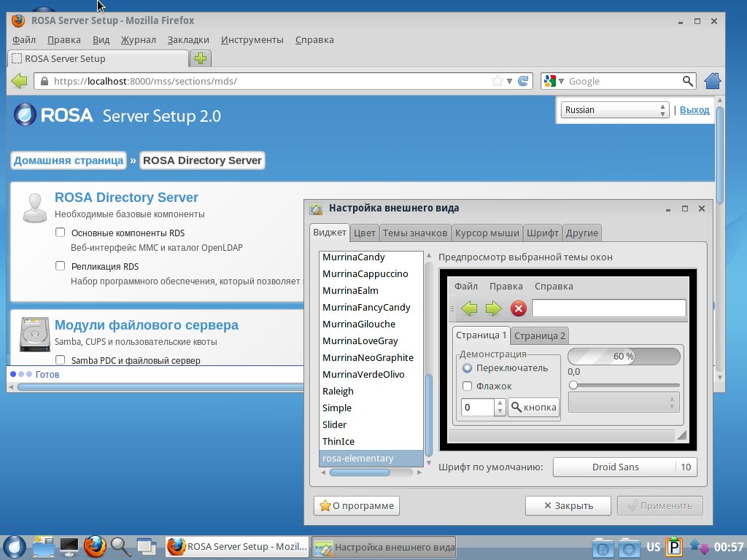Click the taskbar magnifier search icon

click(120, 546)
